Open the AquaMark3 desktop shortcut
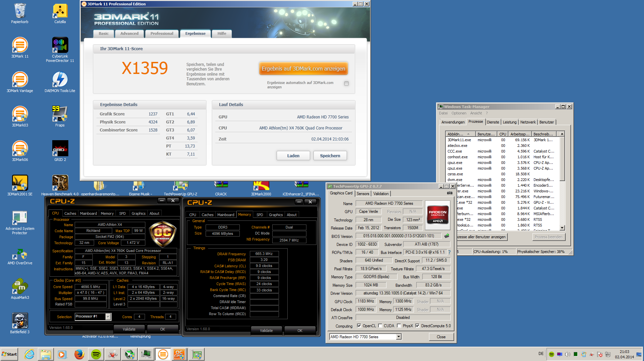Screen dimensions: 644x361 point(20,289)
